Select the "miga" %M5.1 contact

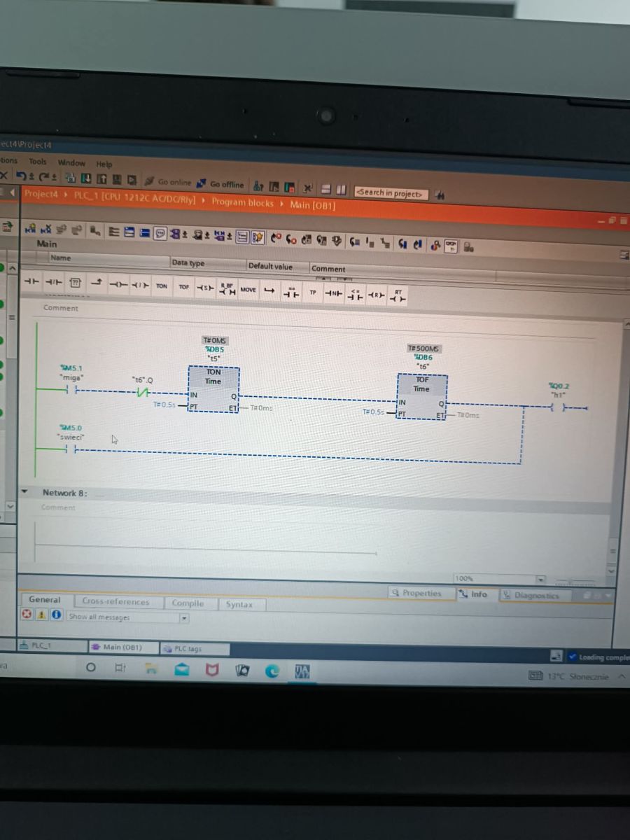71,390
